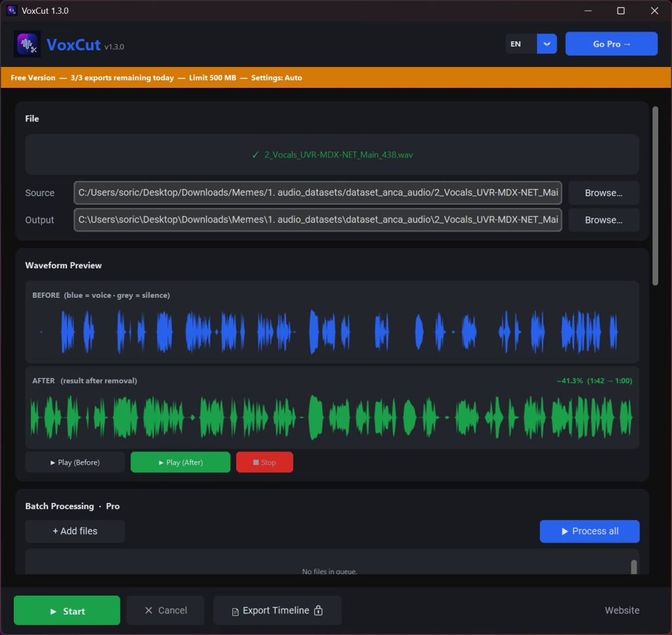Image resolution: width=672 pixels, height=635 pixels.
Task: Click the Batch Processing · Pro heading
Action: (72, 506)
